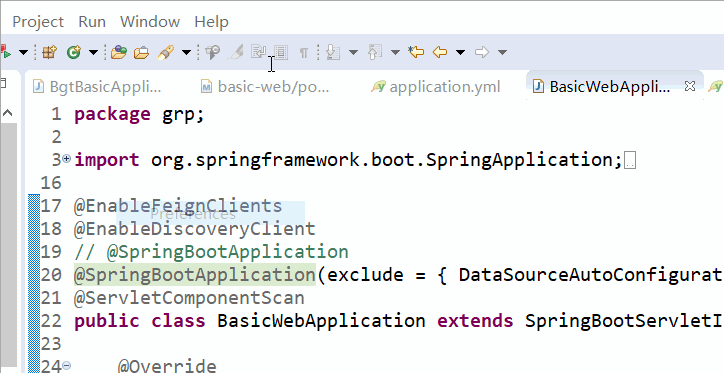The image size is (724, 373).
Task: Switch to the basic-web/po... editor tab
Action: [x=265, y=86]
